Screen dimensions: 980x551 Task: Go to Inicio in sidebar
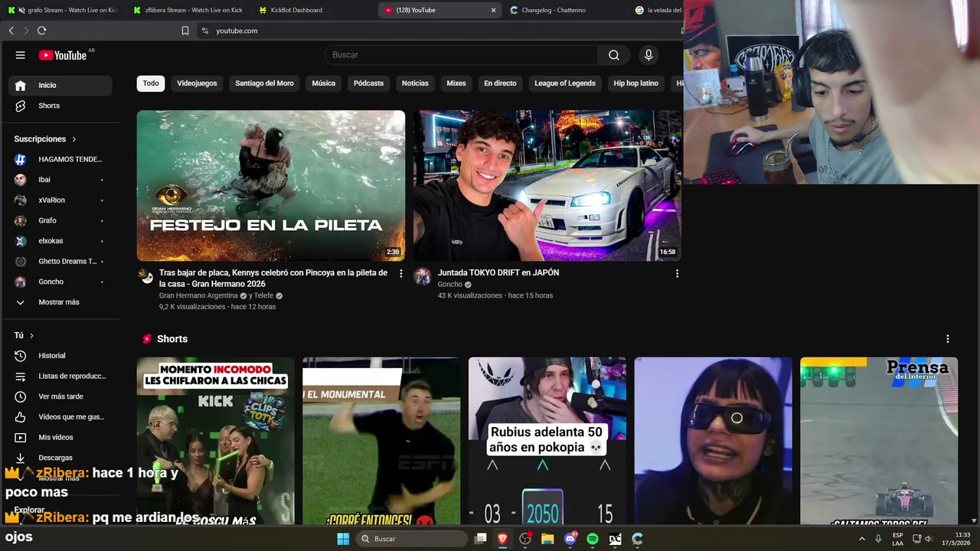point(60,85)
